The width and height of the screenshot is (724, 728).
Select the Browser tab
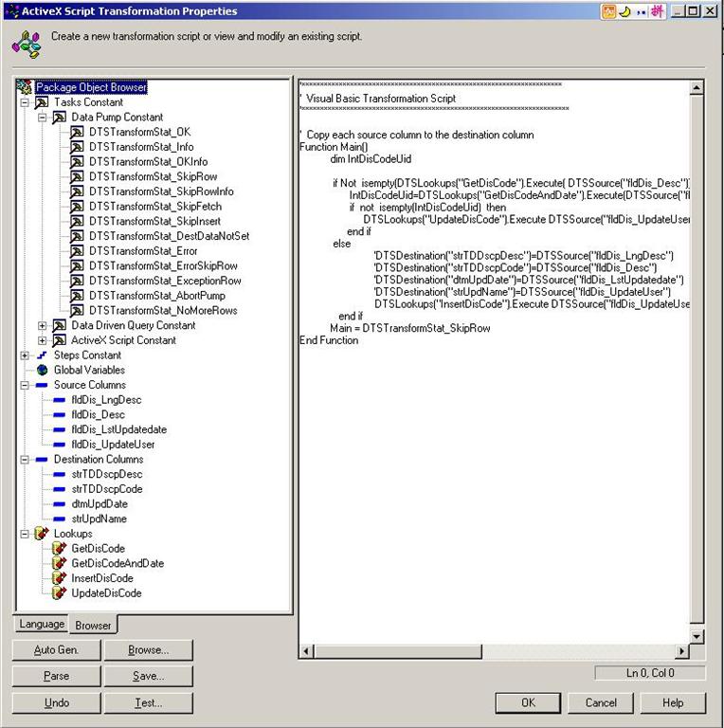(93, 625)
